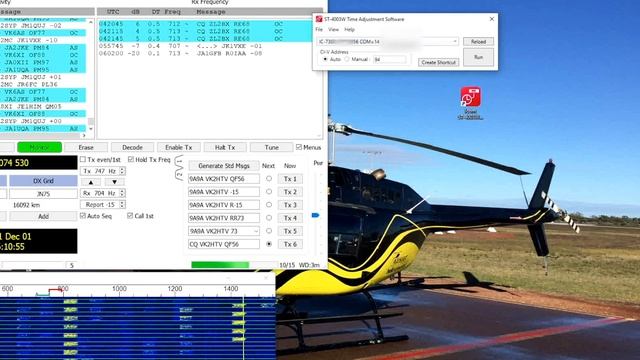Click the frequency display 074 530
Image resolution: width=640 pixels, height=360 pixels.
tap(38, 163)
